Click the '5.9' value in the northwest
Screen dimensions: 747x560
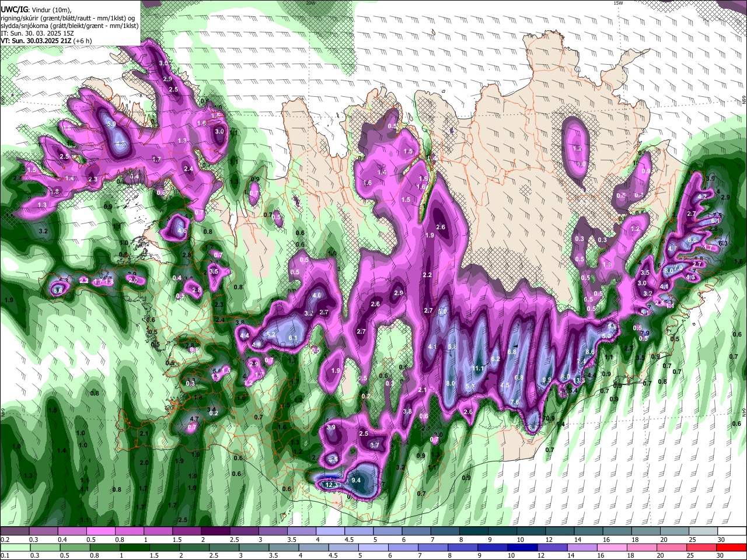click(x=111, y=124)
